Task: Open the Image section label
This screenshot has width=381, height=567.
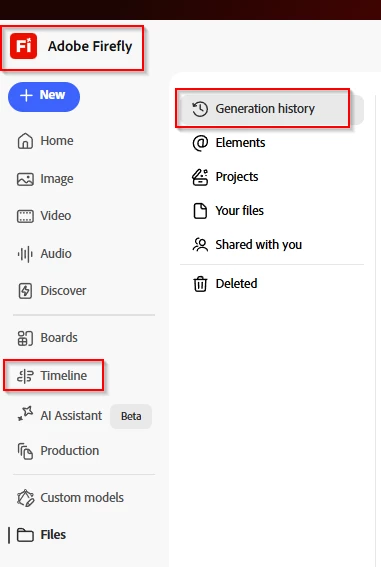Action: (57, 179)
